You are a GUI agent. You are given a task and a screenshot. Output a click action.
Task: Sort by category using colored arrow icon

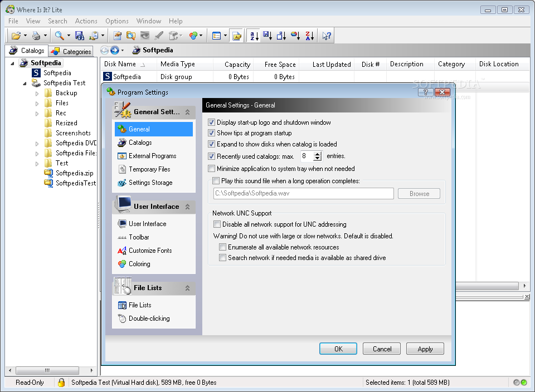[295, 36]
